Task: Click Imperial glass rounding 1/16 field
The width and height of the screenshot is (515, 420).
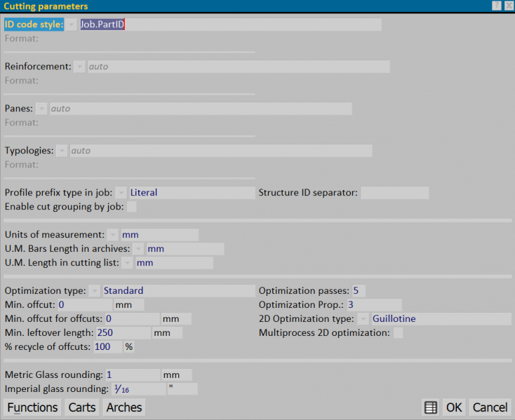Action: pos(139,389)
